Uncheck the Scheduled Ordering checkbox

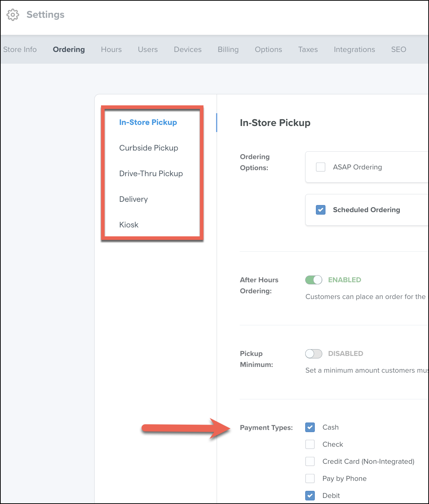pos(321,210)
